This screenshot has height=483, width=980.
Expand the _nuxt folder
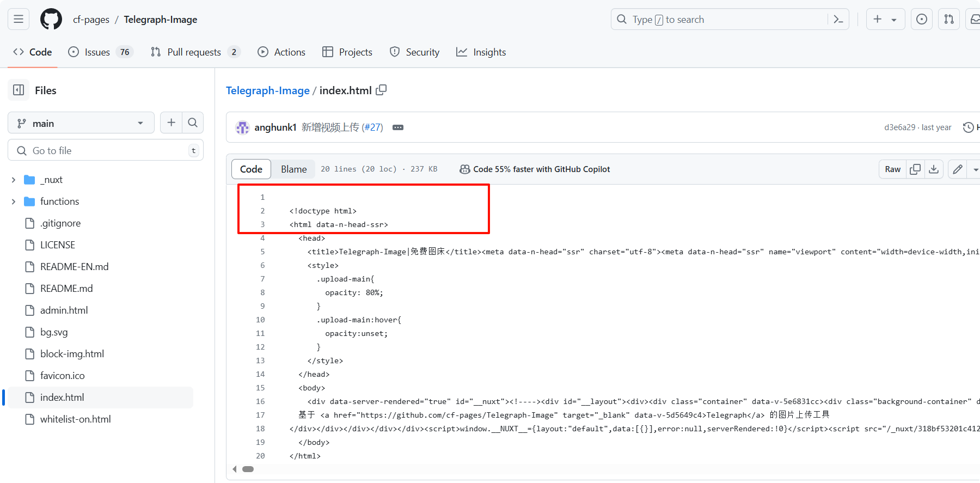pos(14,180)
